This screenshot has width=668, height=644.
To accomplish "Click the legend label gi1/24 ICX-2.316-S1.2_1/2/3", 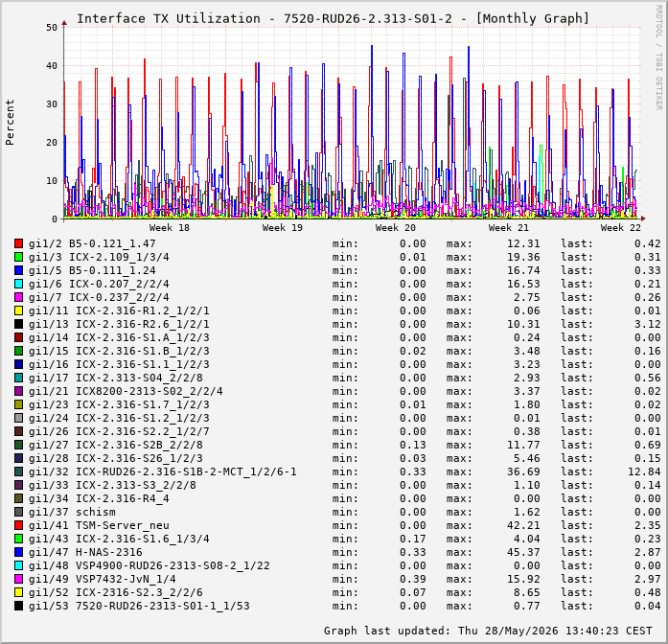I will pyautogui.click(x=119, y=418).
